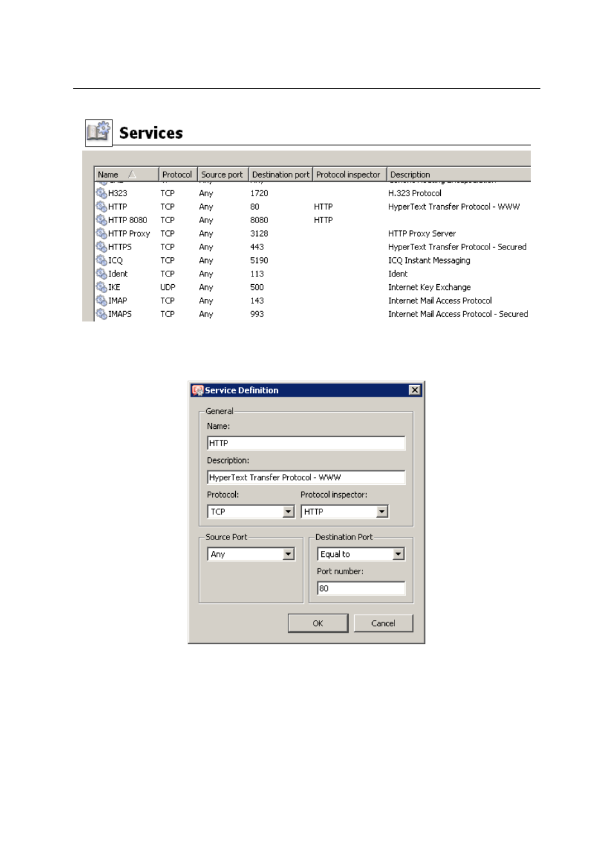613x868 pixels.
Task: Sort services by the Name column
Action: [x=127, y=174]
